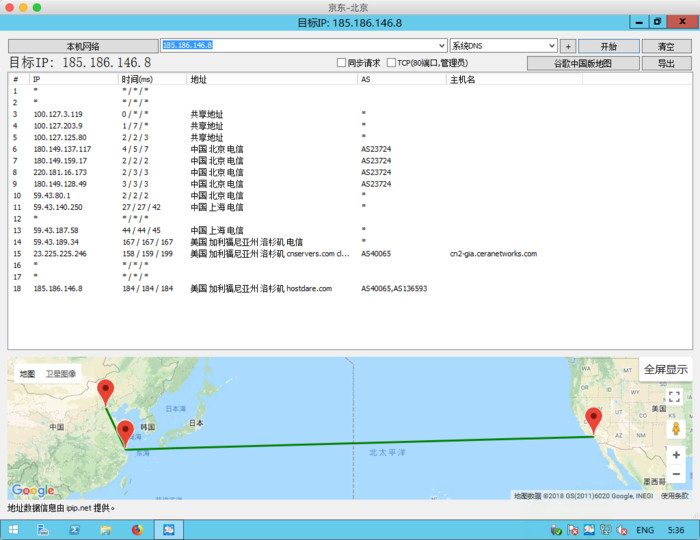Click the 全屏显示 map button
This screenshot has width=700, height=540.
[666, 369]
